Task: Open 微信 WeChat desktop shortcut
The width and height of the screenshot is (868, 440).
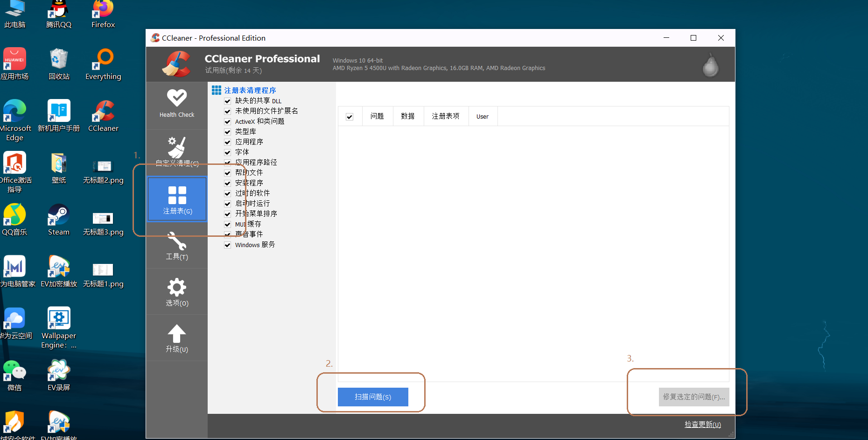Action: (15, 375)
